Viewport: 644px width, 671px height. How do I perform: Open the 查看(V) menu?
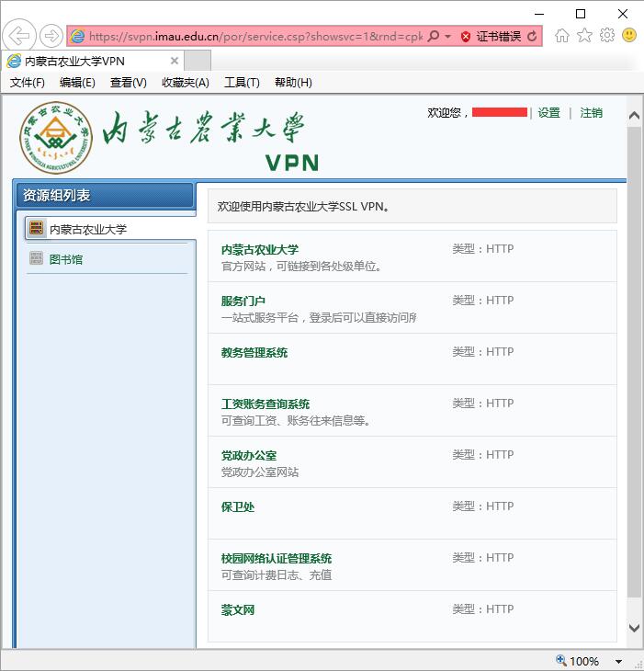pyautogui.click(x=129, y=83)
